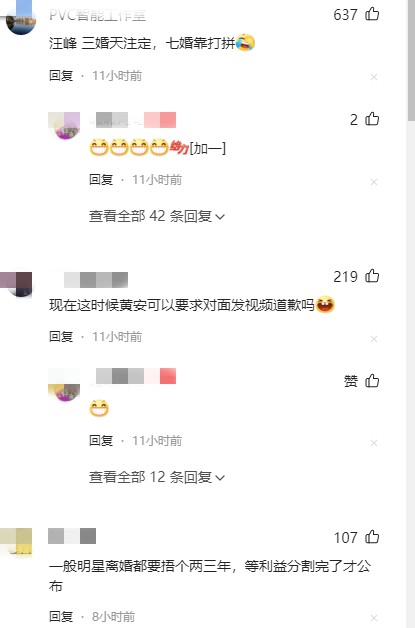Dismiss the single-emoji reply with the X
Screen dimensions: 415x628
pos(374,443)
